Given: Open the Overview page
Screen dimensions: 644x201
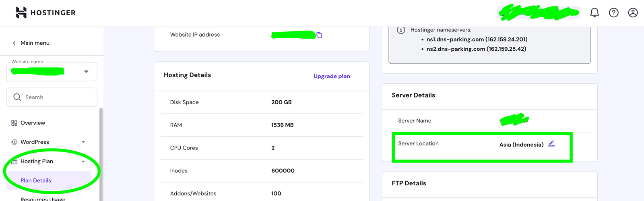Looking at the screenshot, I should [33, 123].
